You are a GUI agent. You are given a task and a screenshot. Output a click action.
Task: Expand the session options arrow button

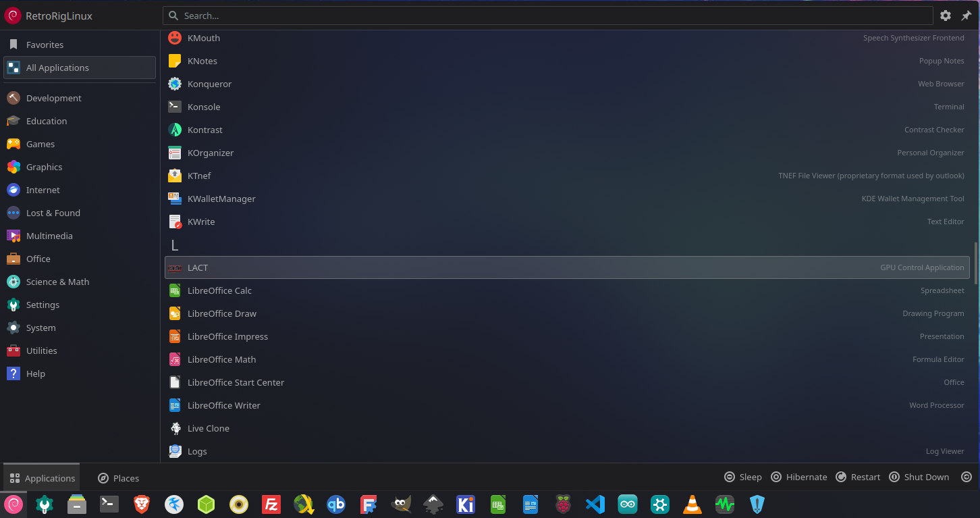click(966, 477)
